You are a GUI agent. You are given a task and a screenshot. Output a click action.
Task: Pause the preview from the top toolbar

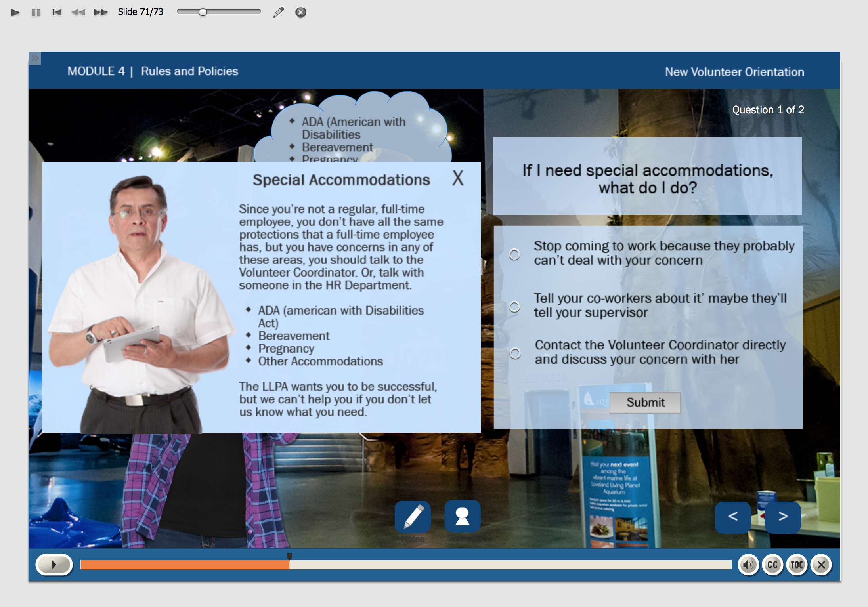click(x=36, y=12)
